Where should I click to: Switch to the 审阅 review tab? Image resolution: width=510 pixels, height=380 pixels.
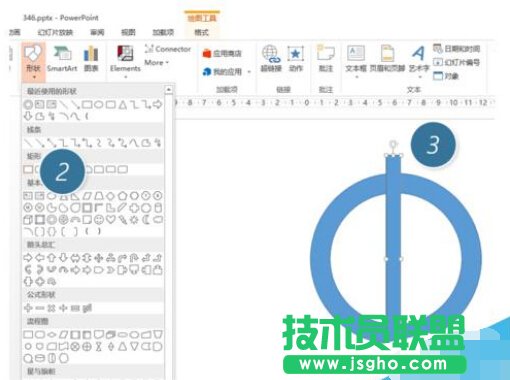click(97, 32)
